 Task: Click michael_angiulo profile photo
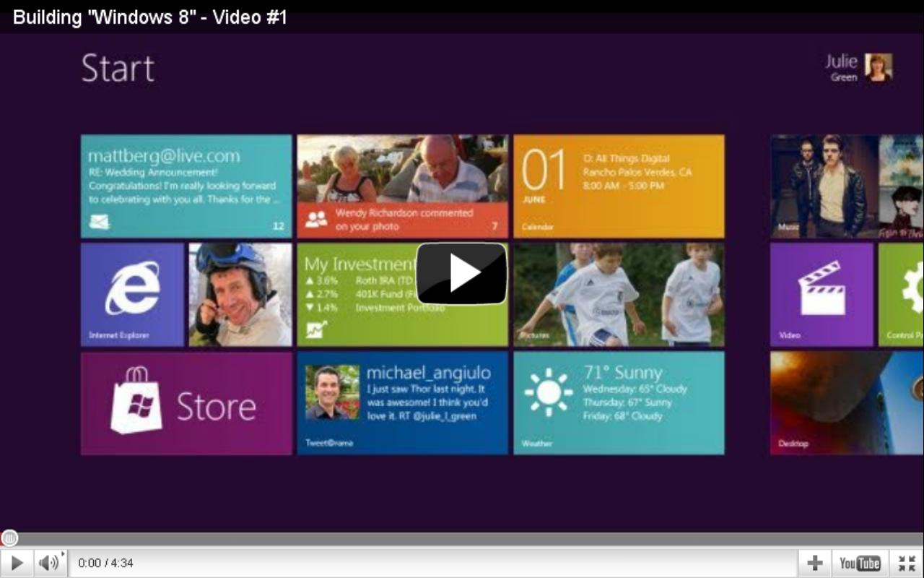pos(332,392)
